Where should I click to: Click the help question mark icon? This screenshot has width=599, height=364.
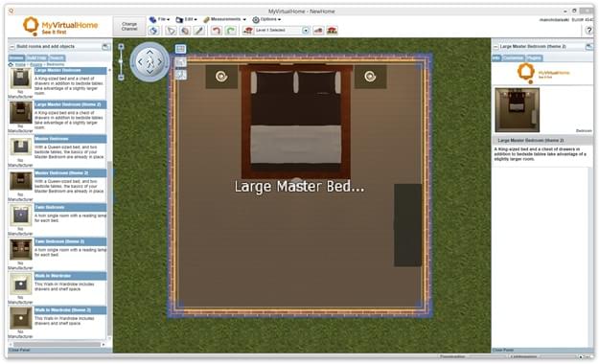pos(589,31)
